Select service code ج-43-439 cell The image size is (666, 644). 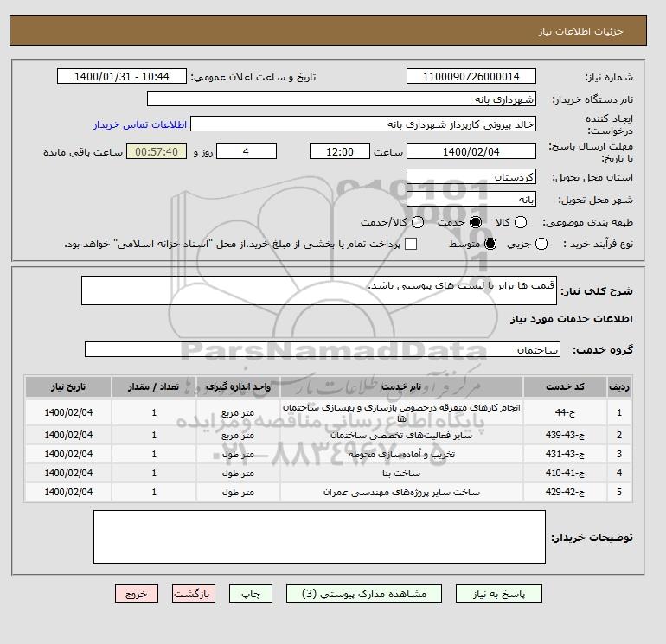(565, 435)
